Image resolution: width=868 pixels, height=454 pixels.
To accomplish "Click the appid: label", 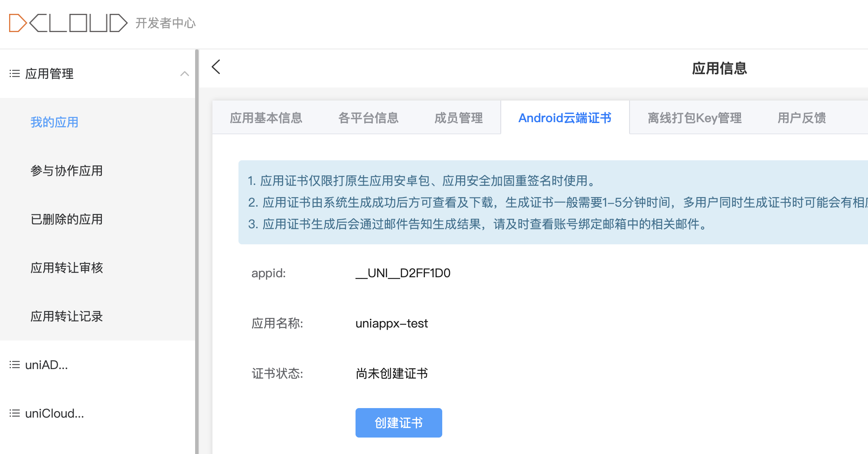I will coord(268,273).
